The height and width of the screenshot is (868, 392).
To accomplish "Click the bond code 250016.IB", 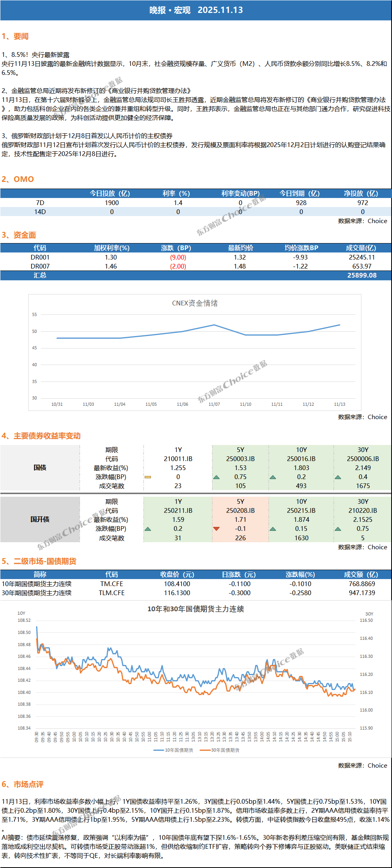I will tap(301, 459).
